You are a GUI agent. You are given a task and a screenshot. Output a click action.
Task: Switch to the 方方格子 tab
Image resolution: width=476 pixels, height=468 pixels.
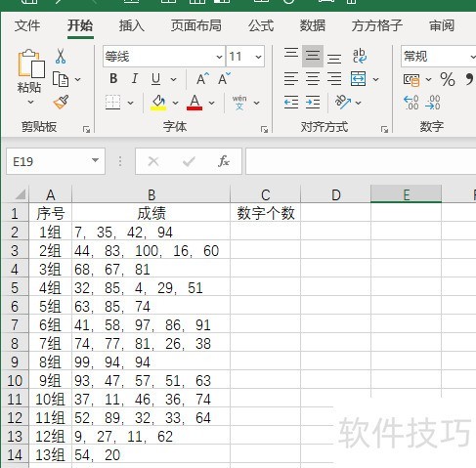coord(377,25)
